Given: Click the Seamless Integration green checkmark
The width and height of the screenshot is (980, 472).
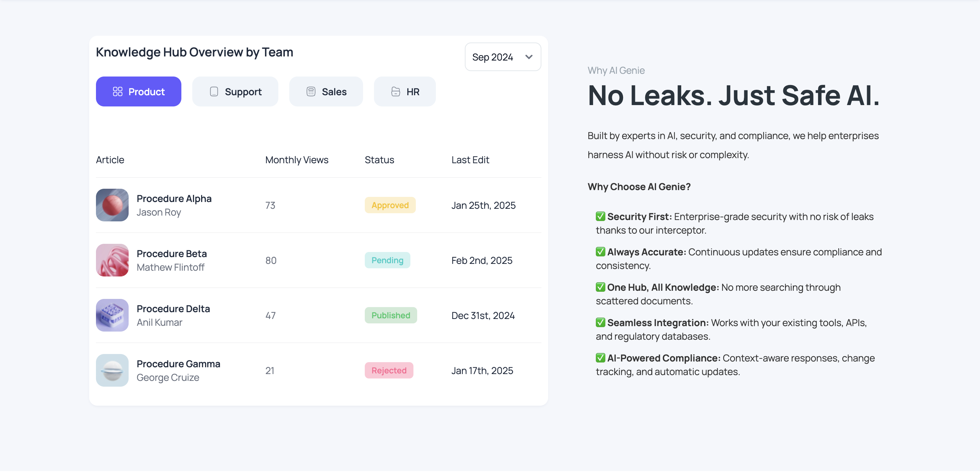Looking at the screenshot, I should tap(600, 322).
